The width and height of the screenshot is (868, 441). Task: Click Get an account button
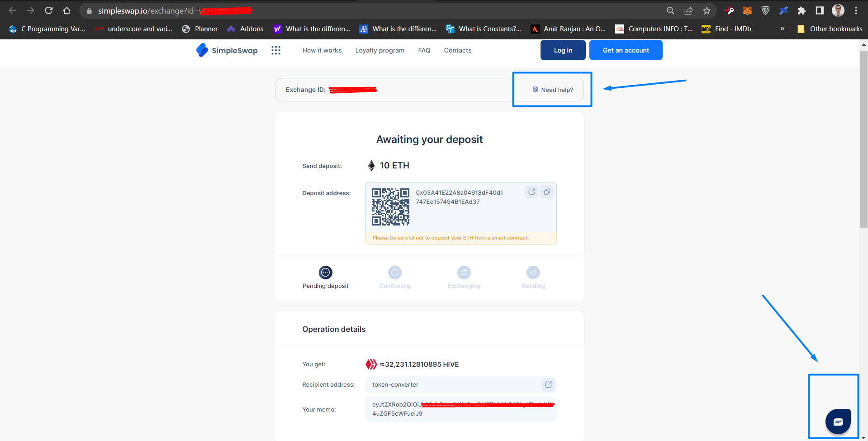tap(626, 50)
